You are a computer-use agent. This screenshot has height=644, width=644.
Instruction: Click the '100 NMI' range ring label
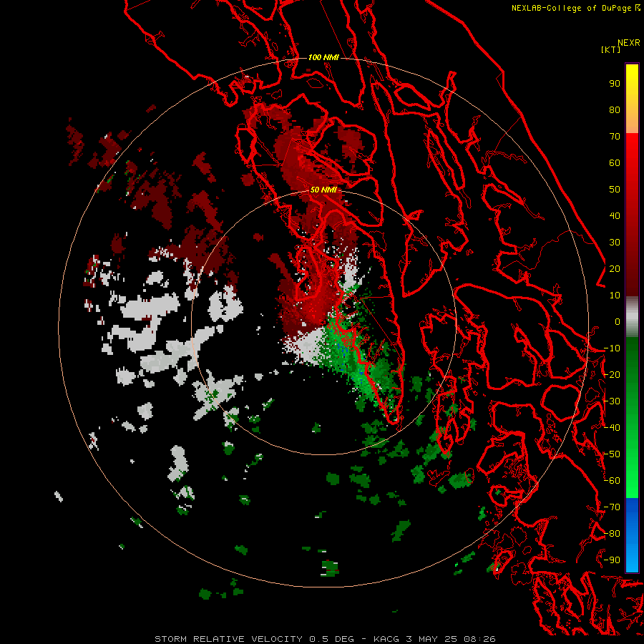(x=323, y=57)
